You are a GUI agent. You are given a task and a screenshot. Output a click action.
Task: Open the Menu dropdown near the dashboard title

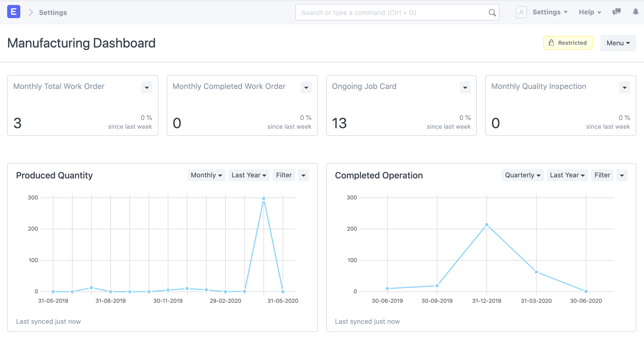click(x=618, y=43)
